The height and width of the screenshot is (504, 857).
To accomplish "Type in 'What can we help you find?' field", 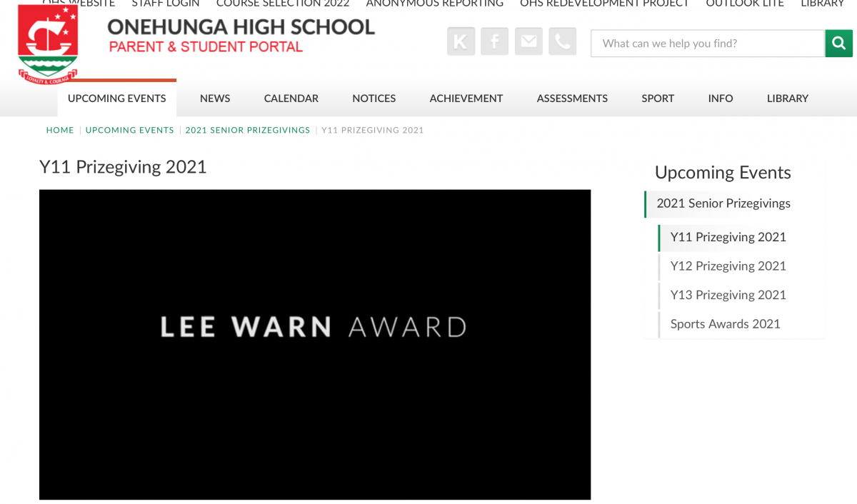I will 707,44.
